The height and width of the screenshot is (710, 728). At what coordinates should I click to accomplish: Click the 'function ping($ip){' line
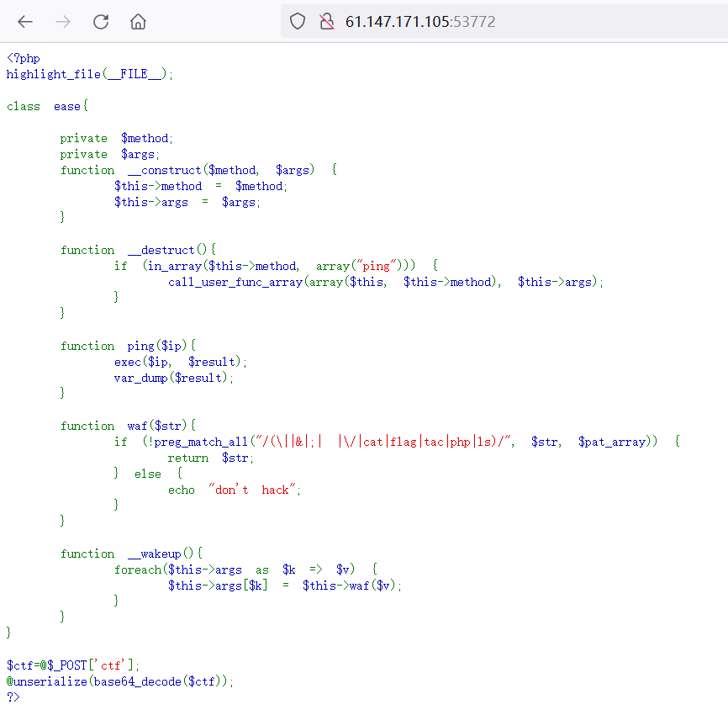pyautogui.click(x=128, y=347)
